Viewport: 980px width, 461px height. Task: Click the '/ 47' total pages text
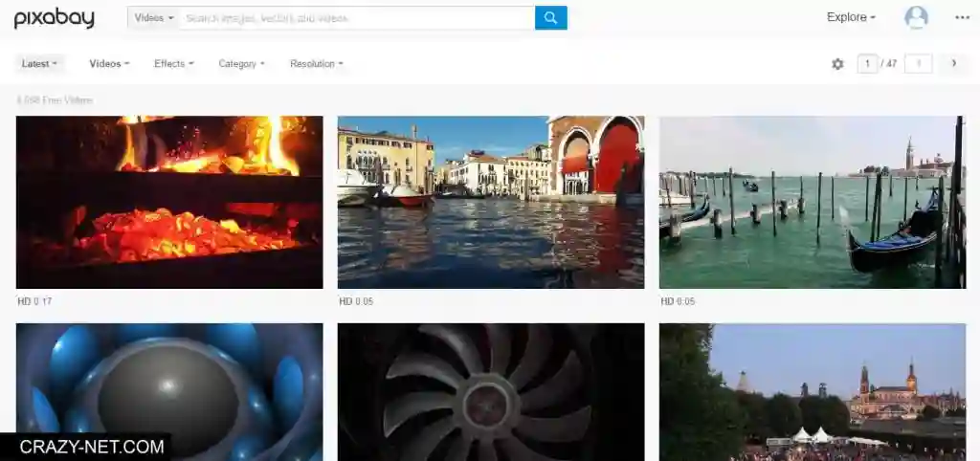point(889,64)
